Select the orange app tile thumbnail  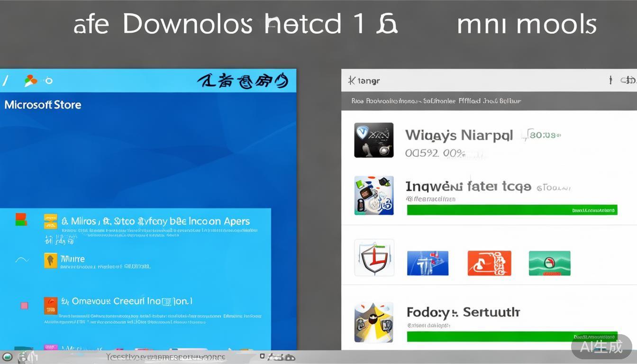pyautogui.click(x=489, y=263)
